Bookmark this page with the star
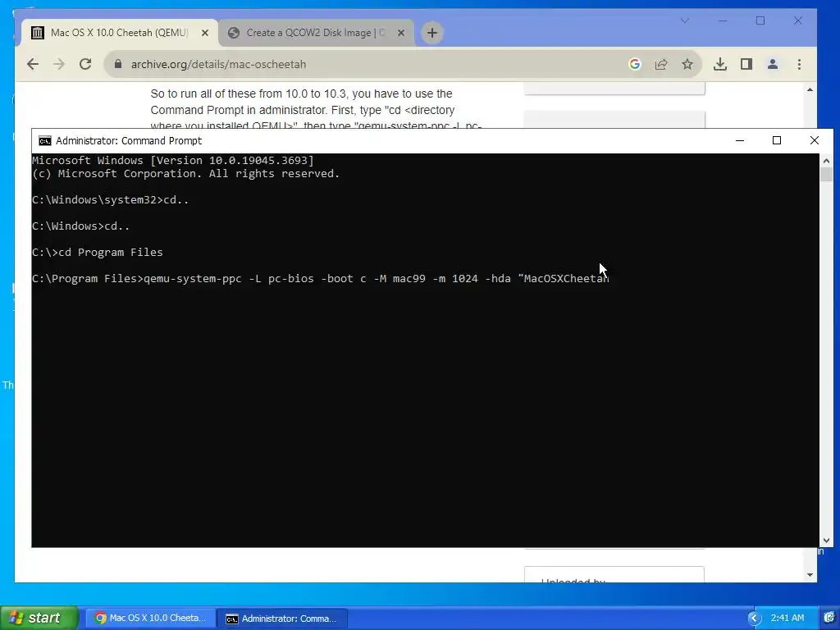The width and height of the screenshot is (840, 630). click(687, 64)
